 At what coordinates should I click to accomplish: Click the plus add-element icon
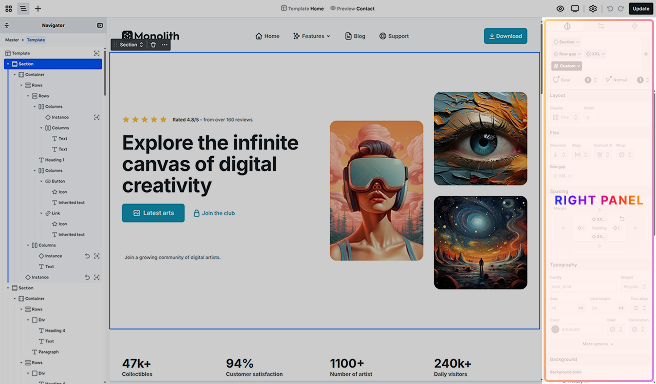pyautogui.click(x=38, y=8)
